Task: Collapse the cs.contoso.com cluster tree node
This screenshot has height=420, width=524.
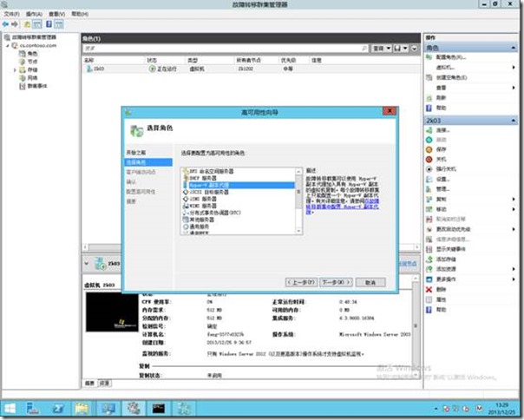Action: [7, 45]
